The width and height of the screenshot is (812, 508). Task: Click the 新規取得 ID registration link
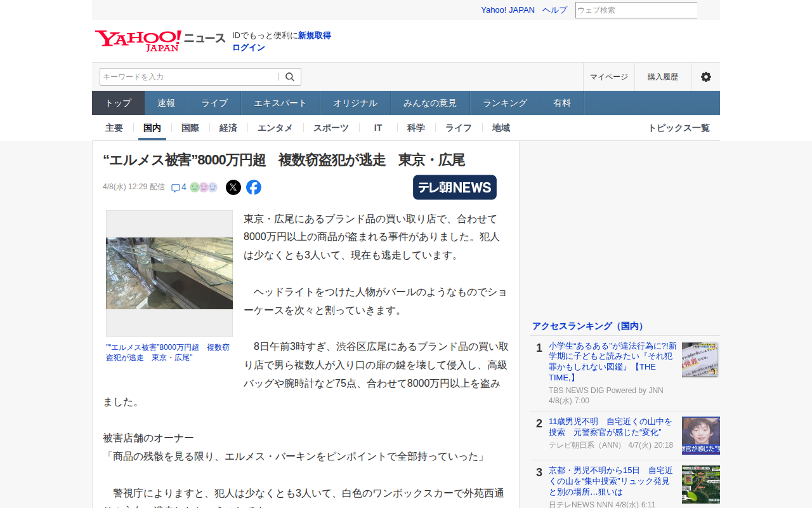pos(315,36)
